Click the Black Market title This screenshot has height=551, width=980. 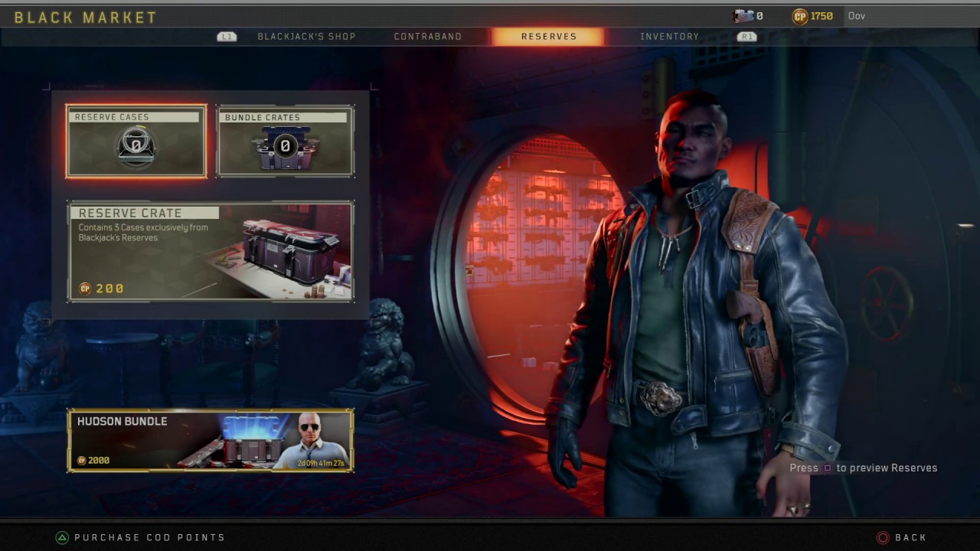[x=86, y=17]
